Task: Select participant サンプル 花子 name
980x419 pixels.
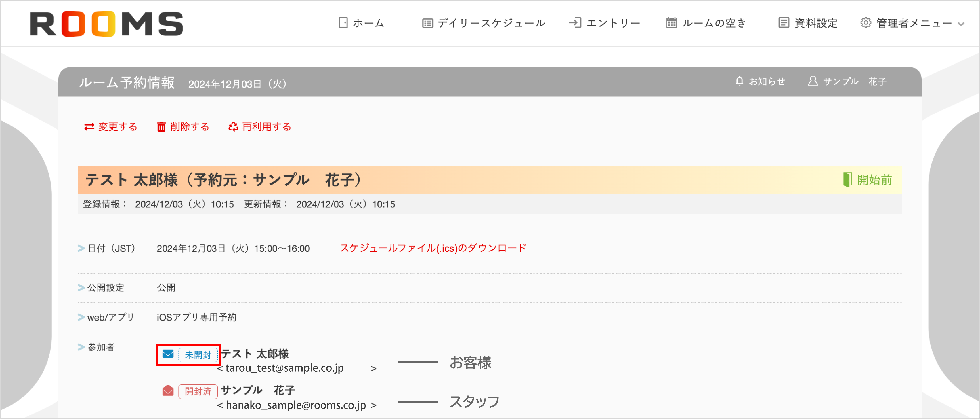Action: [x=258, y=390]
